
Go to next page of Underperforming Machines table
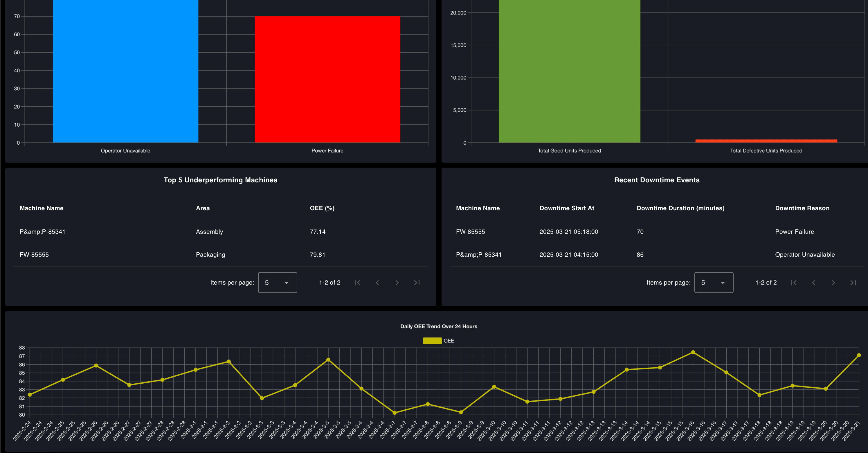click(397, 283)
